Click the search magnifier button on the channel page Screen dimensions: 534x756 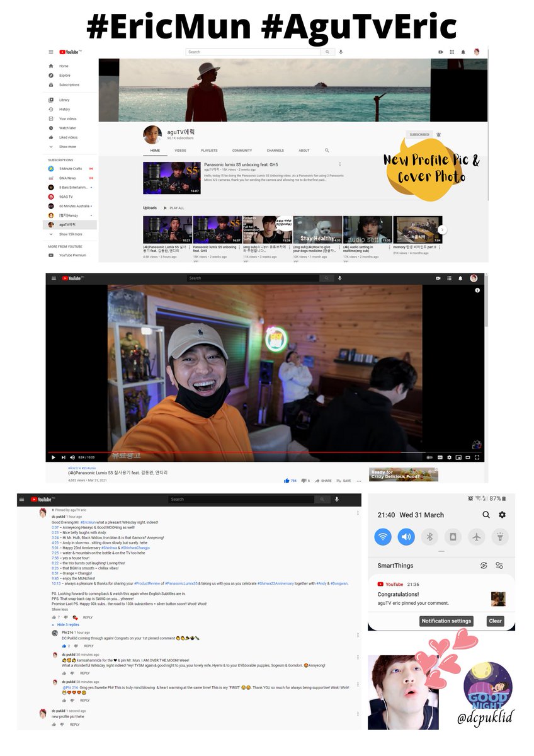click(328, 52)
